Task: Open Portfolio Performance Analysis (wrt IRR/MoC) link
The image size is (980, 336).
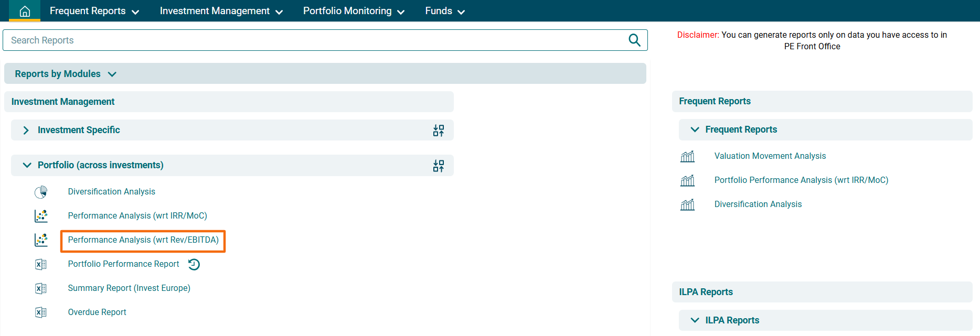Action: pos(801,180)
